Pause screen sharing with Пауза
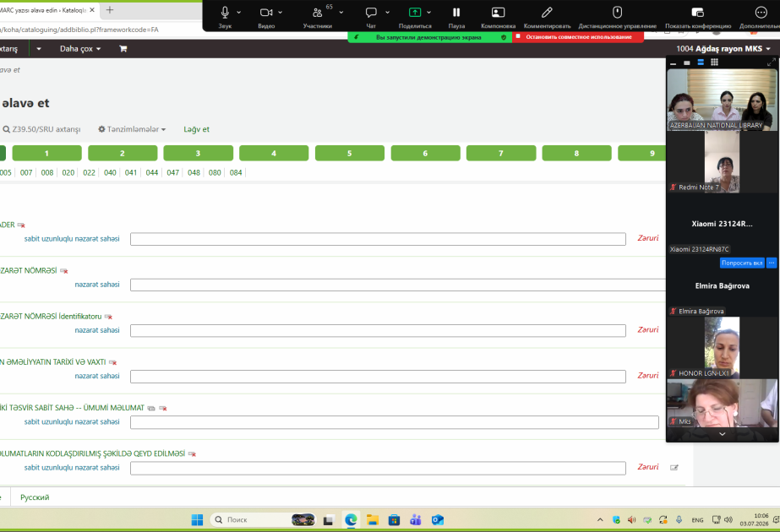 click(456, 13)
